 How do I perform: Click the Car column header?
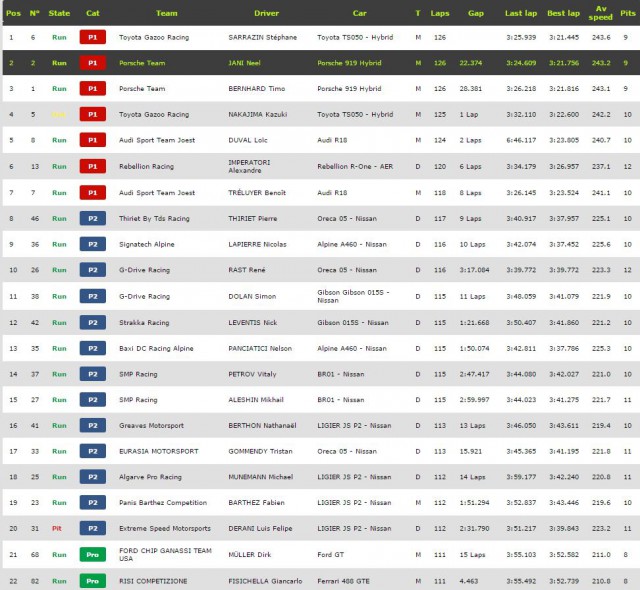point(359,13)
